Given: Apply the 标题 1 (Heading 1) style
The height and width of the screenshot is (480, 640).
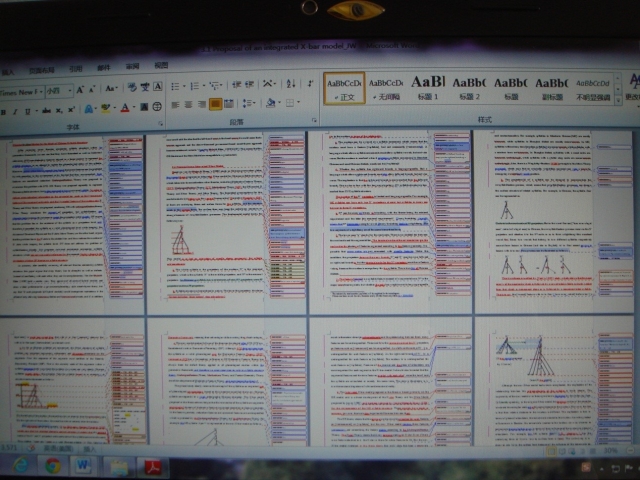Looking at the screenshot, I should click(427, 89).
